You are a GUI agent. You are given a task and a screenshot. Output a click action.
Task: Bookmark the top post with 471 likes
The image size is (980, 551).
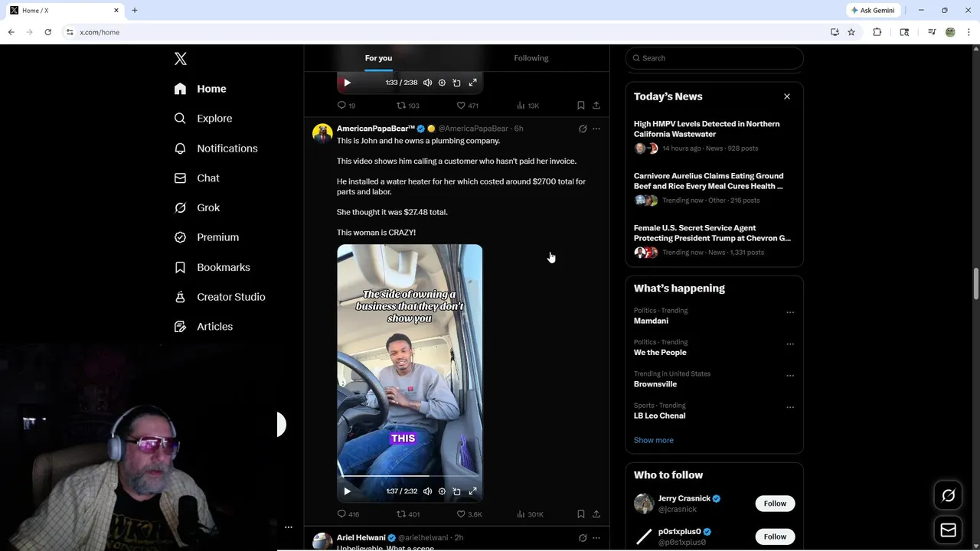coord(580,106)
